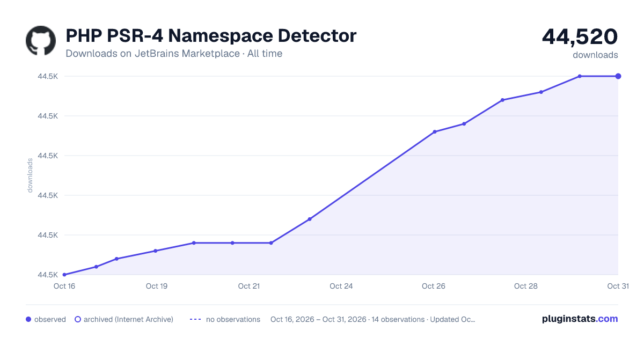Click the 'archived (Internet Archive)' legend label
644x338 pixels.
point(128,319)
